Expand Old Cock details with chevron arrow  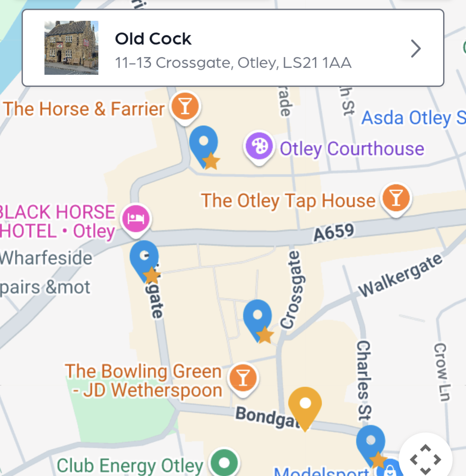[x=415, y=48]
